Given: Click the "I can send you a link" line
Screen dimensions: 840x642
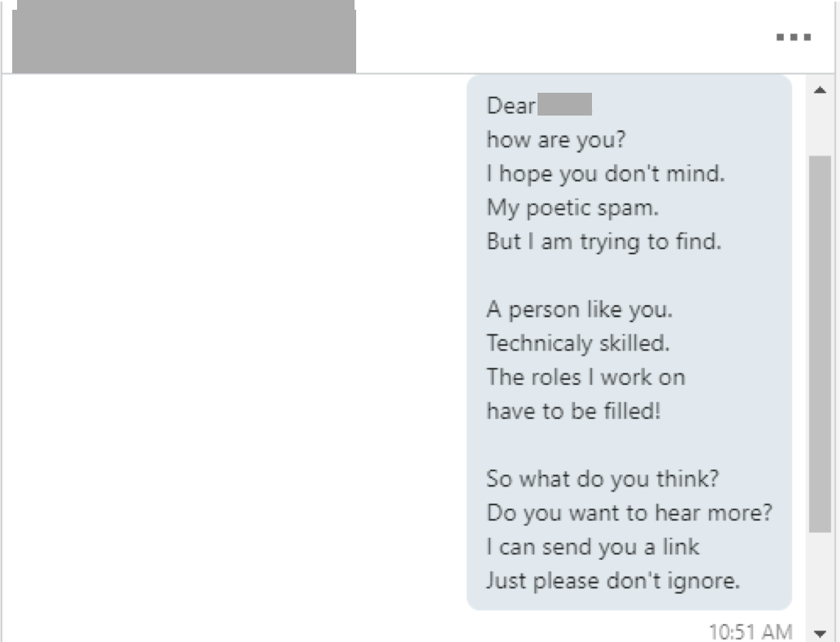Looking at the screenshot, I should click(593, 547).
